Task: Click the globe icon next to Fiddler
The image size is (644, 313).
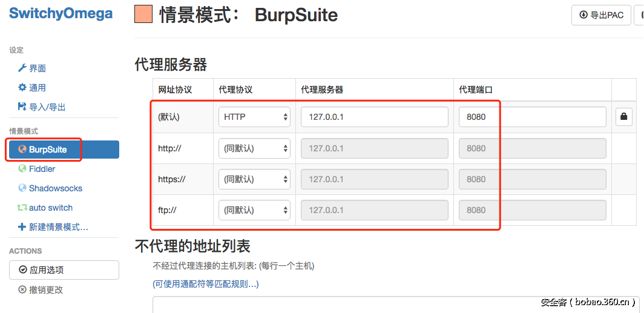Action: tap(22, 169)
